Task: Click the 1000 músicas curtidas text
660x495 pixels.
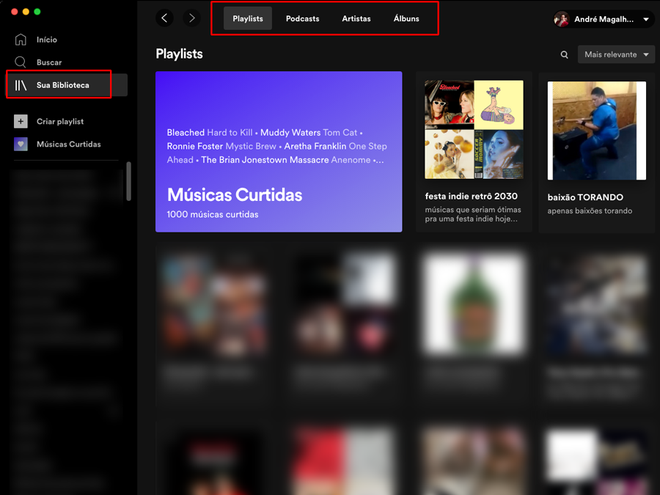Action: 213,214
